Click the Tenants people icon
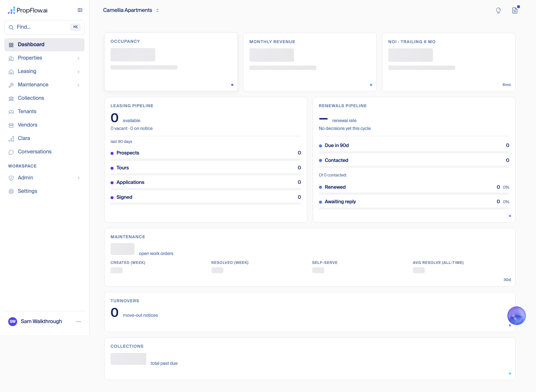Viewport: 536px width, 392px height. [x=11, y=112]
